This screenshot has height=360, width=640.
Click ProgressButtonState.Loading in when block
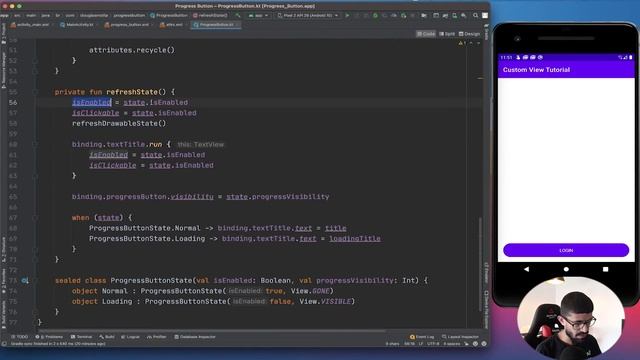click(147, 239)
